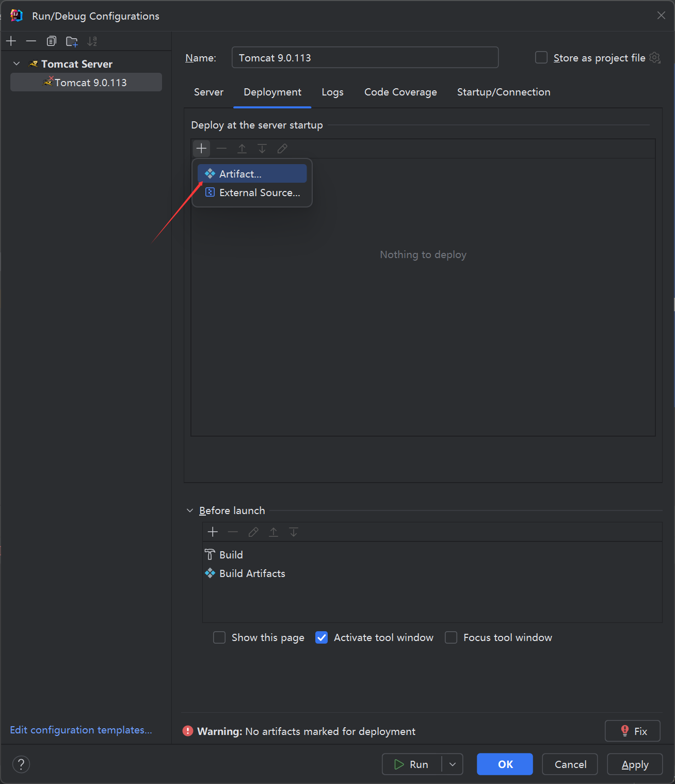Enable Focus tool window checkbox
Viewport: 675px width, 784px height.
[x=451, y=637]
